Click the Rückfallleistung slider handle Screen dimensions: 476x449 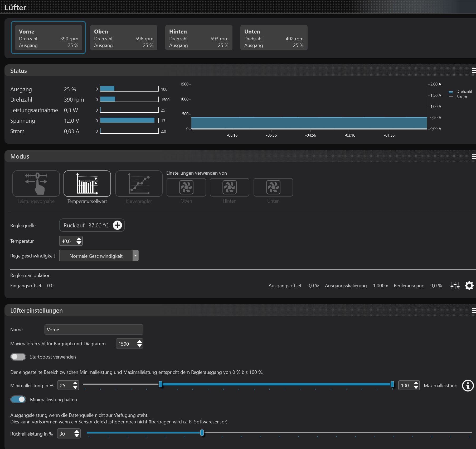click(x=202, y=433)
